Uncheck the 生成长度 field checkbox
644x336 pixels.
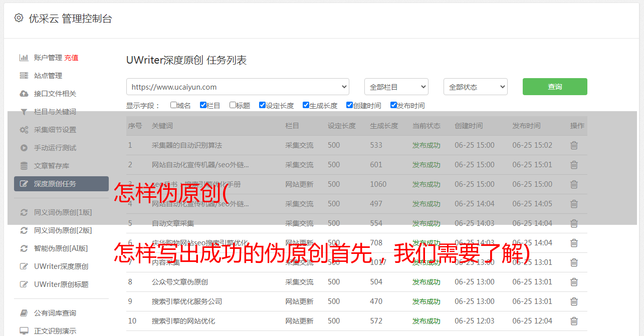tap(306, 105)
